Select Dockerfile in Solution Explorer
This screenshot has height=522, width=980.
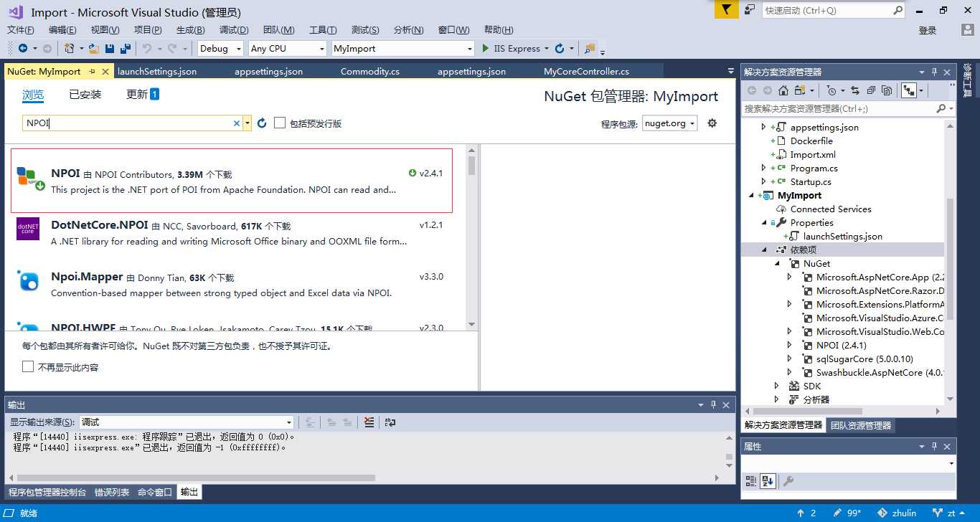(811, 141)
